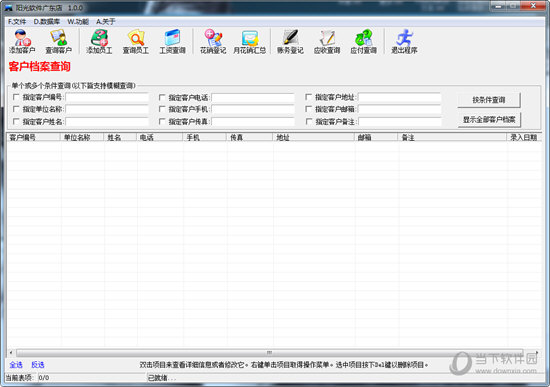The width and height of the screenshot is (550, 387).
Task: Focus the 客户邮箱 input field
Action: point(400,109)
